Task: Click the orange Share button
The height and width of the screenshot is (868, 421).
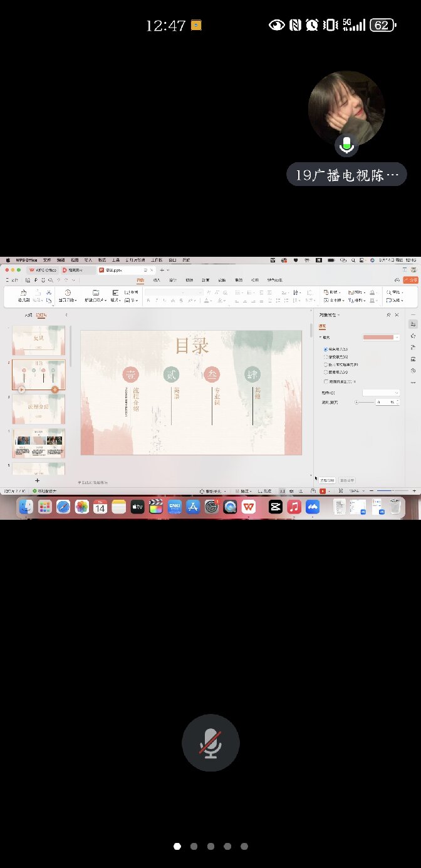Action: coord(410,280)
